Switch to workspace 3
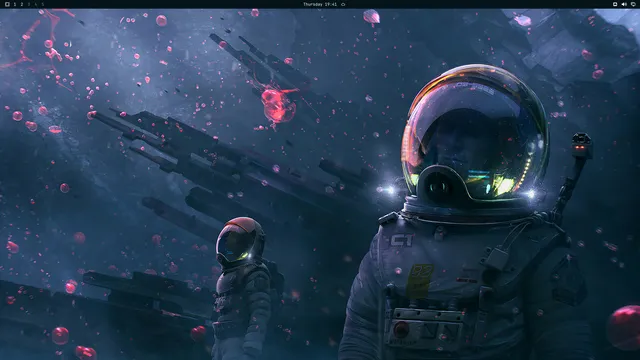The width and height of the screenshot is (640, 360). tap(29, 4)
